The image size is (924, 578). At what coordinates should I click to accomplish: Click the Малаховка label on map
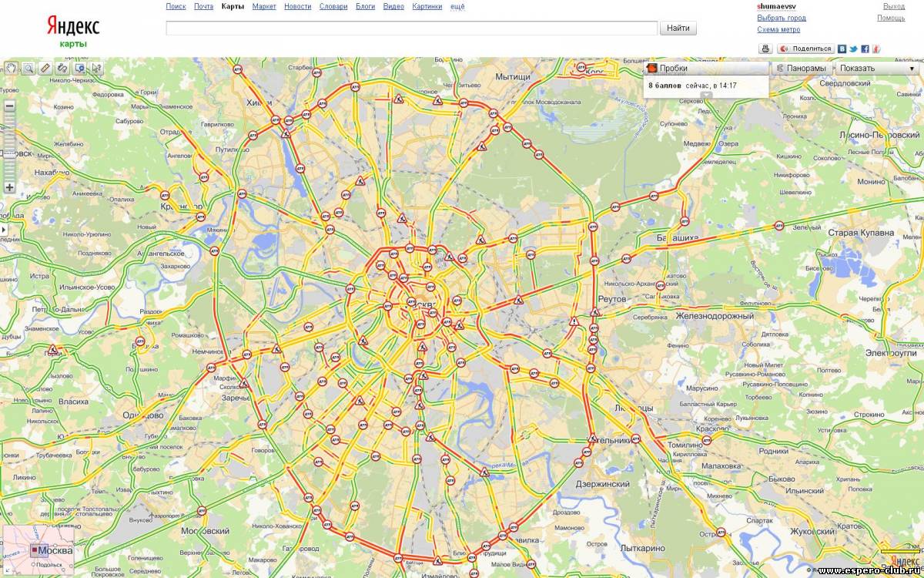[721, 465]
